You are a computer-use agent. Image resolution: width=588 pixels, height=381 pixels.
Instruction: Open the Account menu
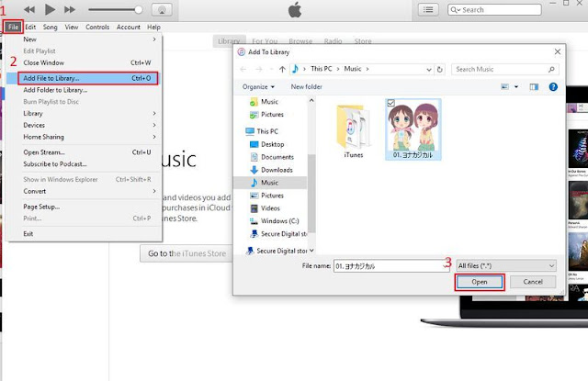pos(129,27)
